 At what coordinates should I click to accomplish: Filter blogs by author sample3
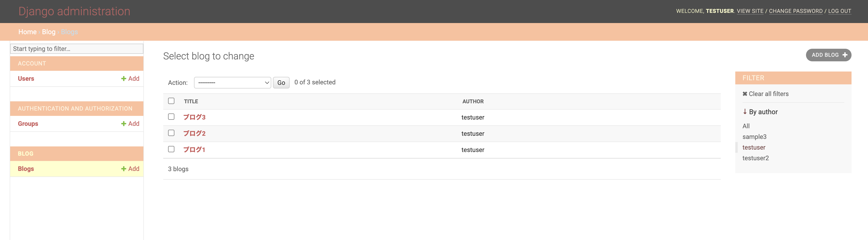tap(754, 136)
